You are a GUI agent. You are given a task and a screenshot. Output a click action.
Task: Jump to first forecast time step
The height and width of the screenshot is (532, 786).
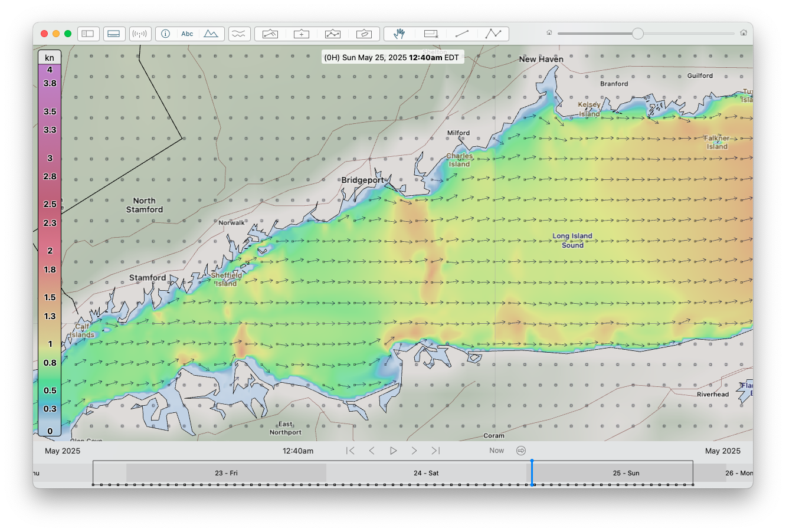[x=351, y=451]
